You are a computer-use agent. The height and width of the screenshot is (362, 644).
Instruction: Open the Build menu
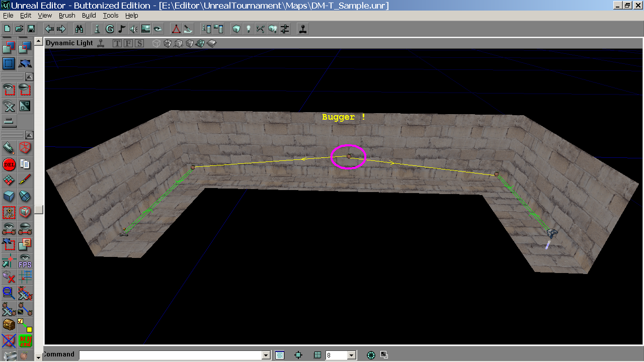click(89, 16)
